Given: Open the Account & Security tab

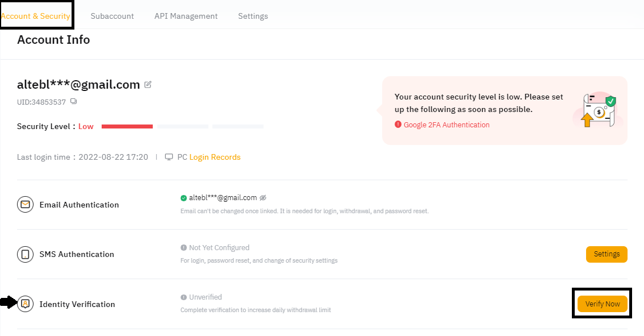Looking at the screenshot, I should coord(35,16).
